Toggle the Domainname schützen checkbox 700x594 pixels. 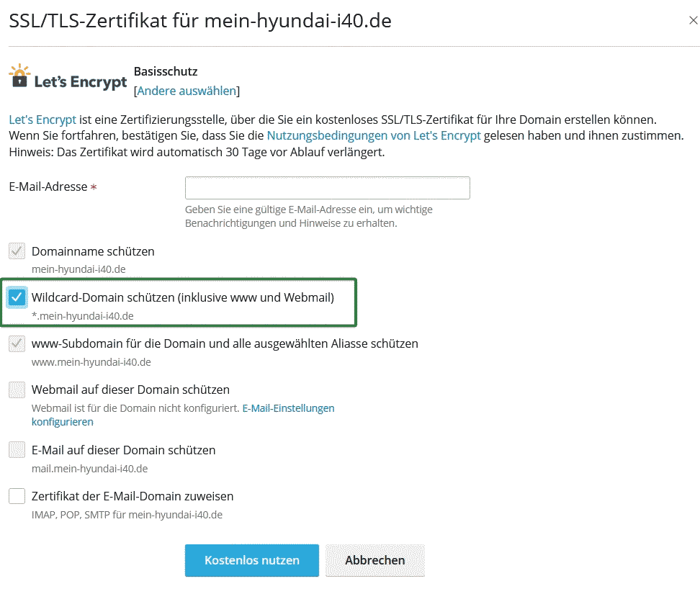pos(17,251)
